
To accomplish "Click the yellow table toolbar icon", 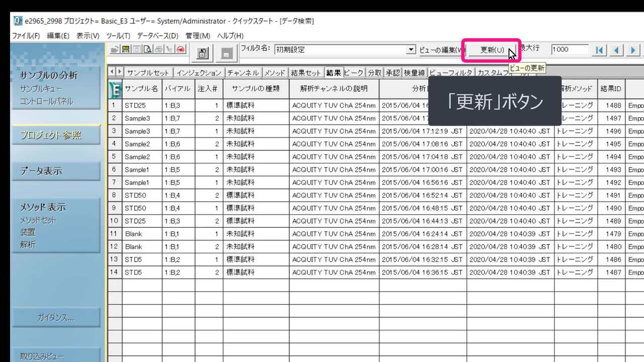I will pos(126,49).
